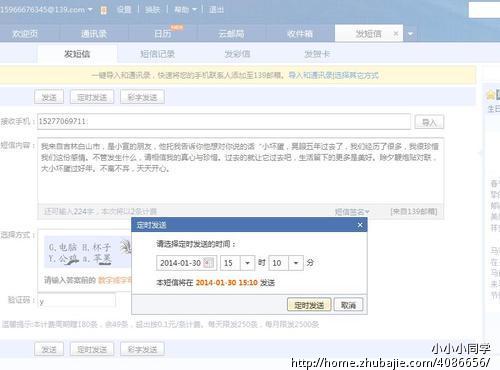Open 设置 settings in the top bar
Image resolution: width=500 pixels, height=370 pixels.
point(124,10)
